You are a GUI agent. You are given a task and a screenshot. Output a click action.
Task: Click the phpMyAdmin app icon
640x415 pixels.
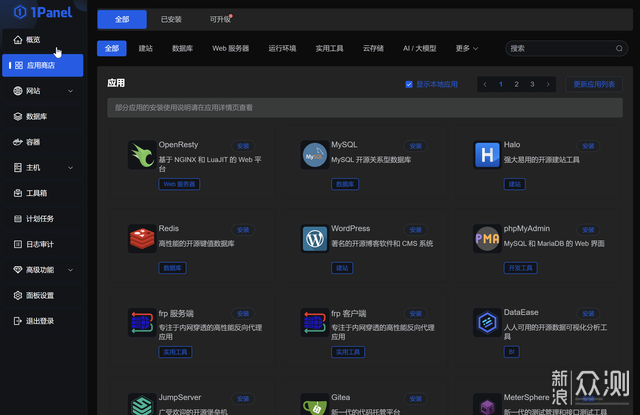(486, 238)
